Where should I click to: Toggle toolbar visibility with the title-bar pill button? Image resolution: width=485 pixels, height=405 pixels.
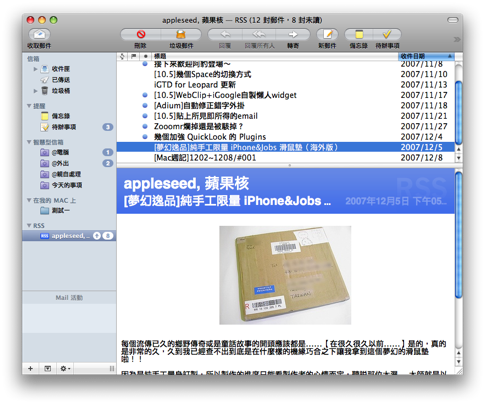click(452, 20)
